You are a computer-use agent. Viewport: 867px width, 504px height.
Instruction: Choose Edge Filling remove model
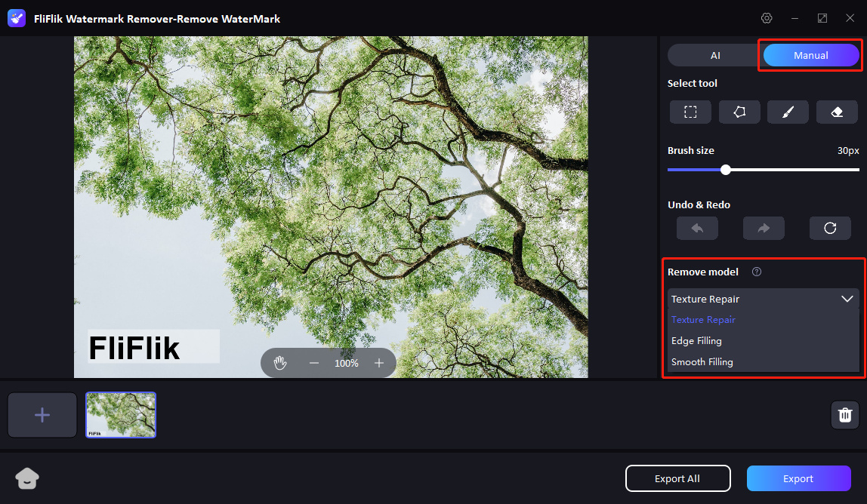pos(696,340)
